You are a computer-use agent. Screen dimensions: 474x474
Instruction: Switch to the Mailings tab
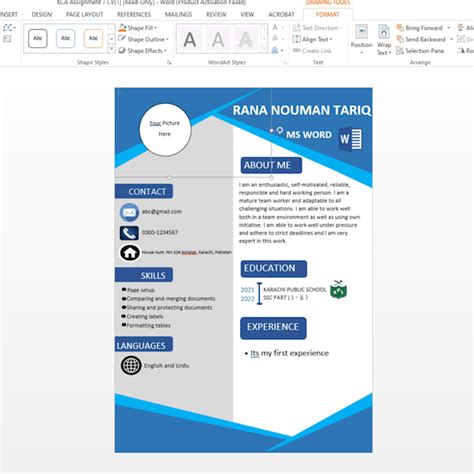click(178, 15)
